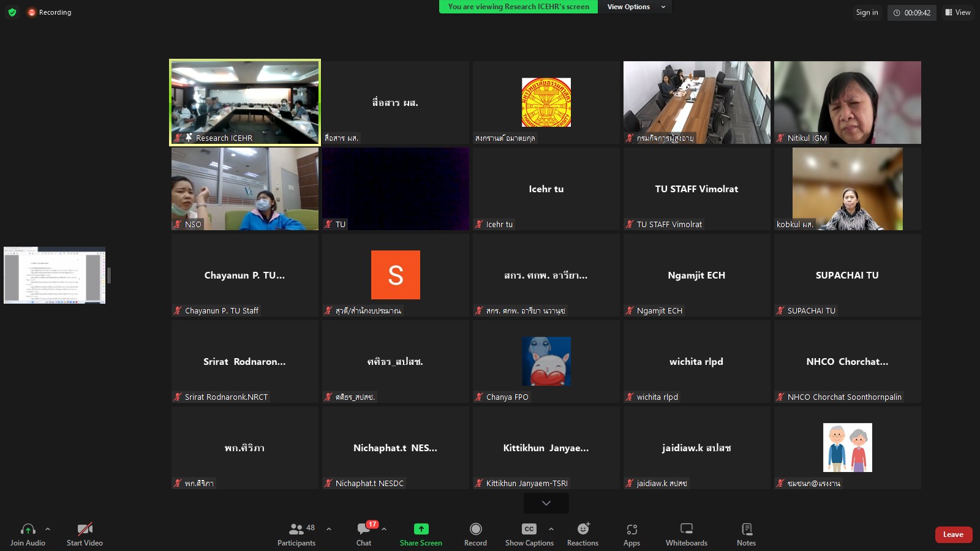Click muted mic icon beside SUPACHAI TU label
The image size is (980, 551).
(780, 310)
